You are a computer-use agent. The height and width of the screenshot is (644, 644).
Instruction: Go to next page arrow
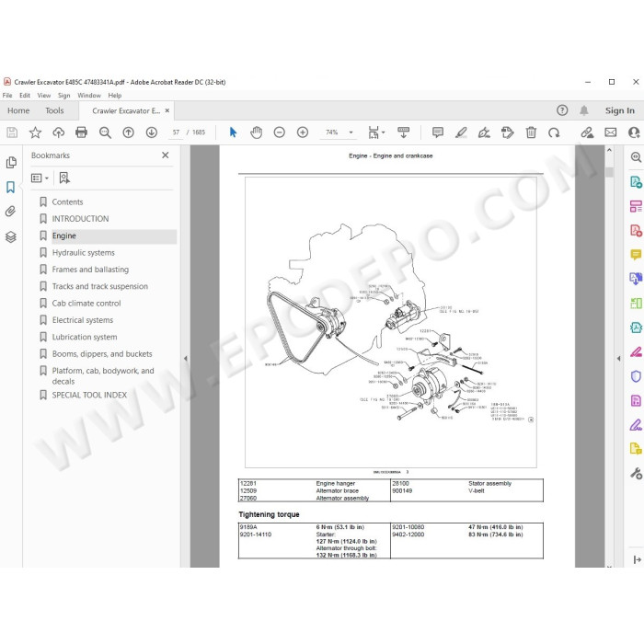[x=152, y=132]
